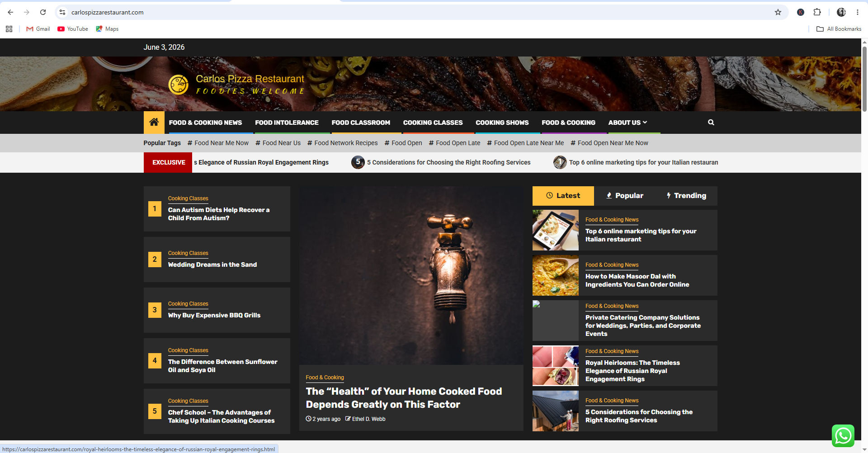The image size is (868, 453).
Task: Open the Food Classroom menu item
Action: (361, 123)
